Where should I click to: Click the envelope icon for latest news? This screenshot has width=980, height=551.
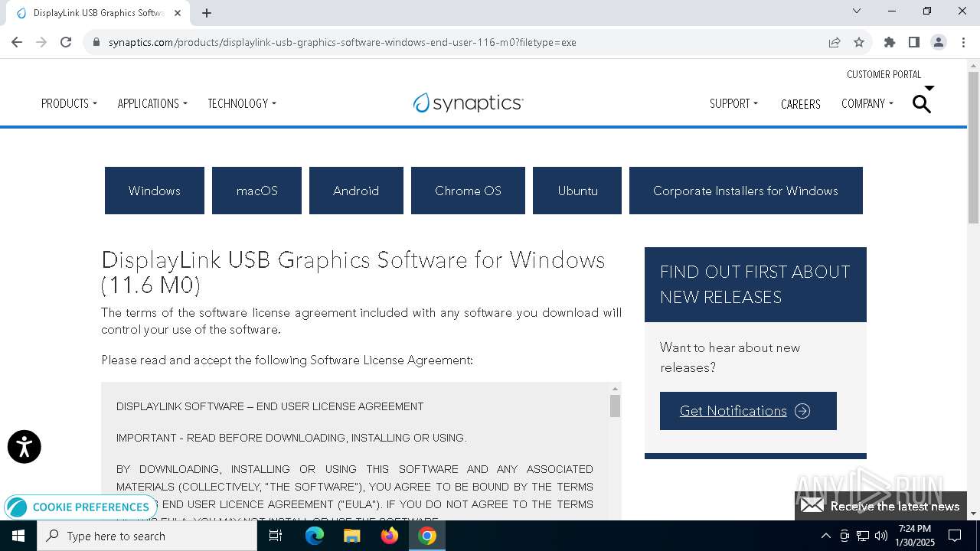pyautogui.click(x=812, y=506)
